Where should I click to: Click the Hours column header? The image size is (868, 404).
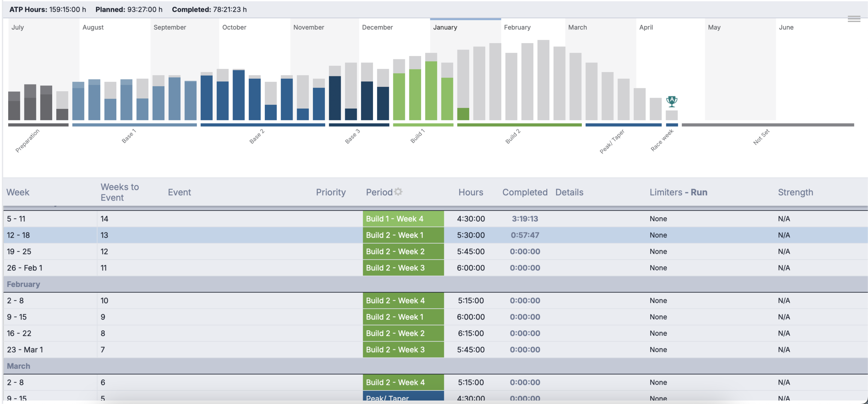pyautogui.click(x=470, y=192)
